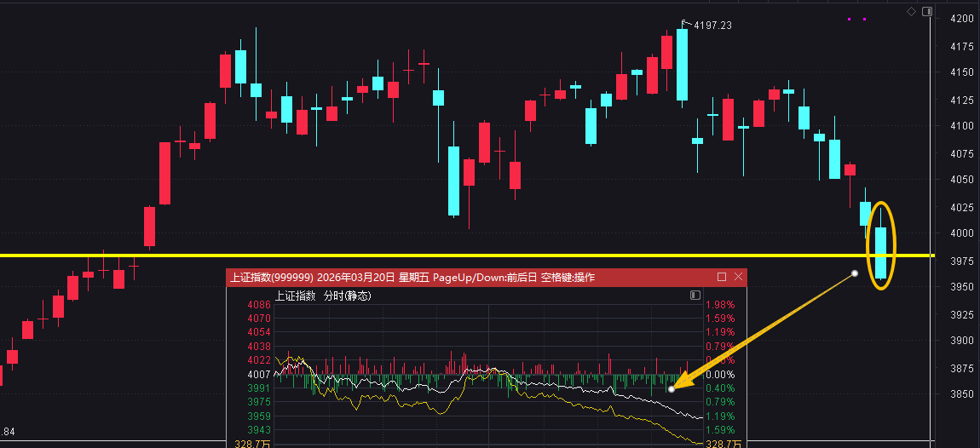Click the 0.00% baseline label in popup
This screenshot has width=980, height=448.
[719, 374]
